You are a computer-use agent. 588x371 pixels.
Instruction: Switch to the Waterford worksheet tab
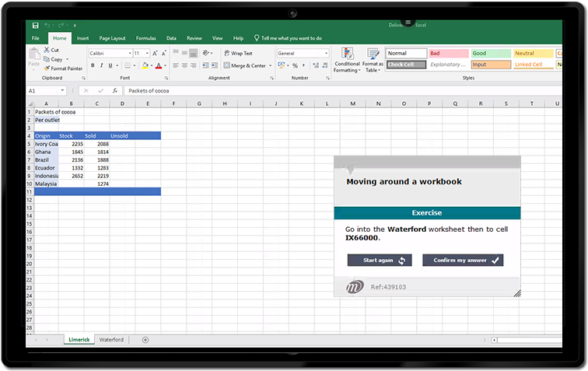pyautogui.click(x=111, y=340)
